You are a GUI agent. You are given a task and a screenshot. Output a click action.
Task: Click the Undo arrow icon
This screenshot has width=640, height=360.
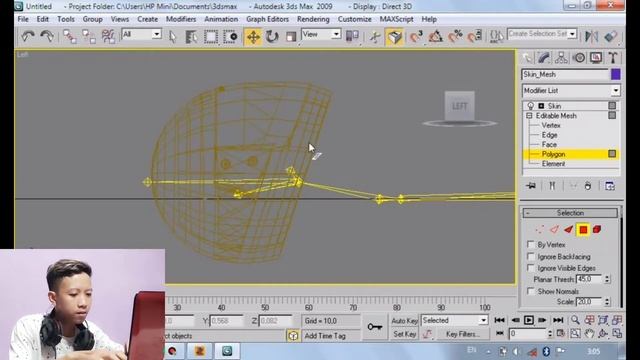tap(27, 36)
